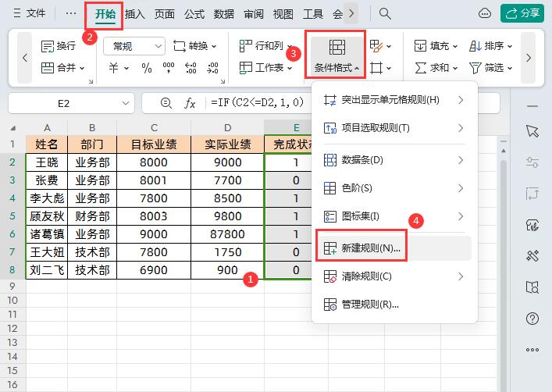552x392 pixels.
Task: Open the 筛选 filter dropdown
Action: click(490, 68)
